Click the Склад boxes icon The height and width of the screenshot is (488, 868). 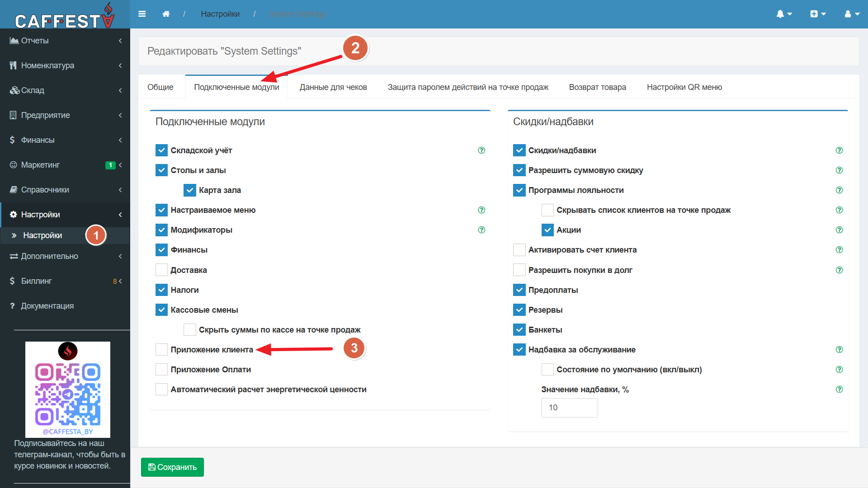14,90
